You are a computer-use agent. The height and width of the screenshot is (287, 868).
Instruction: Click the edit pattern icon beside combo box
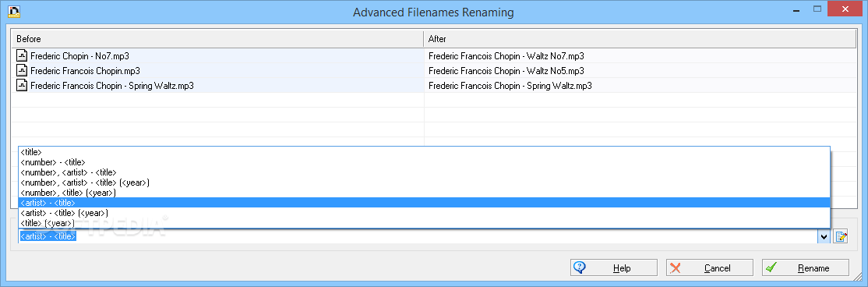[x=841, y=236]
